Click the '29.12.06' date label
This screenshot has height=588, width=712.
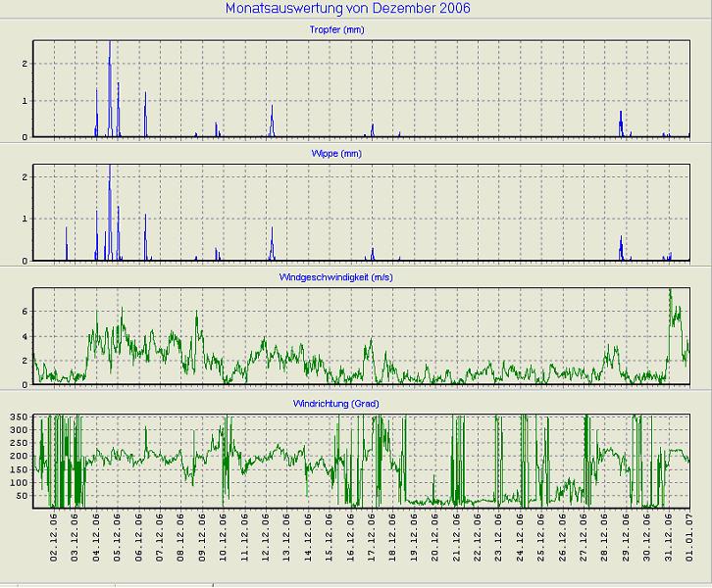coord(627,541)
